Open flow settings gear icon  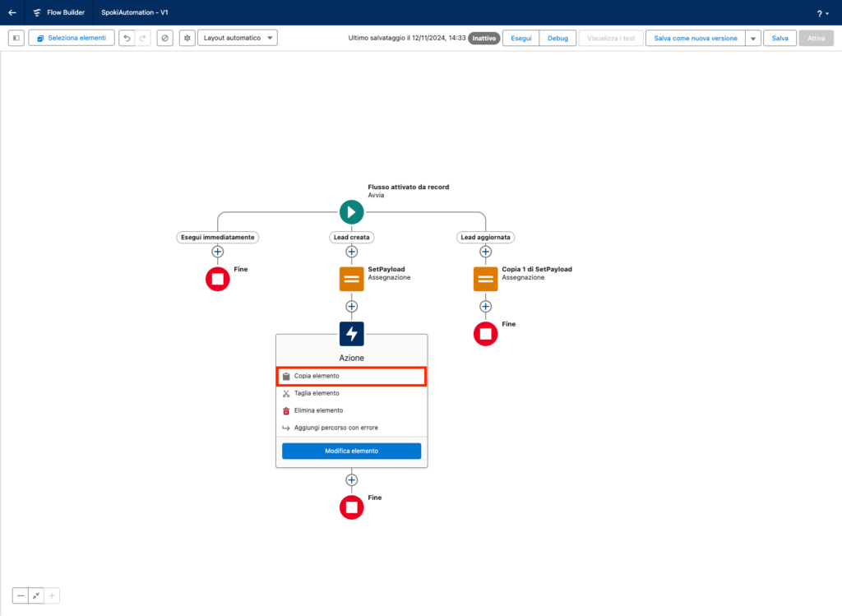(187, 38)
